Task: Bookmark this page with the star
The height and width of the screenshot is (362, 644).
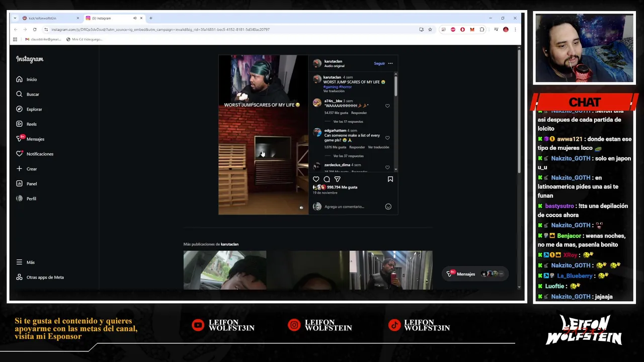Action: click(430, 30)
